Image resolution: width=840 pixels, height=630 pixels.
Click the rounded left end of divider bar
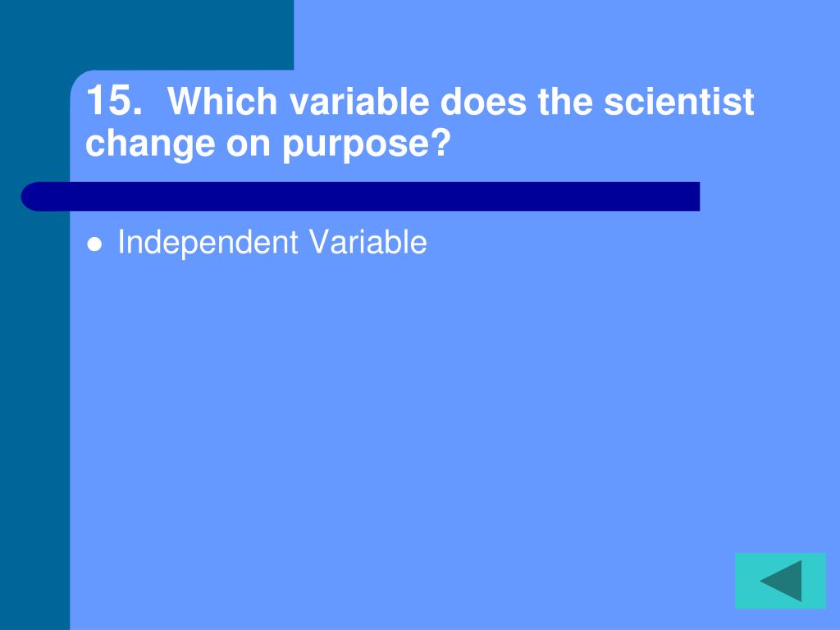(35, 197)
